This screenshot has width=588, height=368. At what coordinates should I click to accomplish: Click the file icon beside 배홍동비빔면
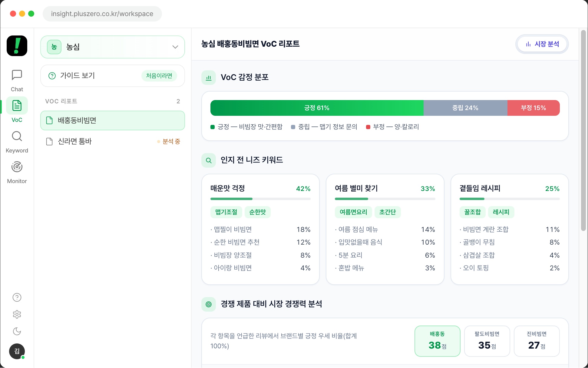point(49,120)
